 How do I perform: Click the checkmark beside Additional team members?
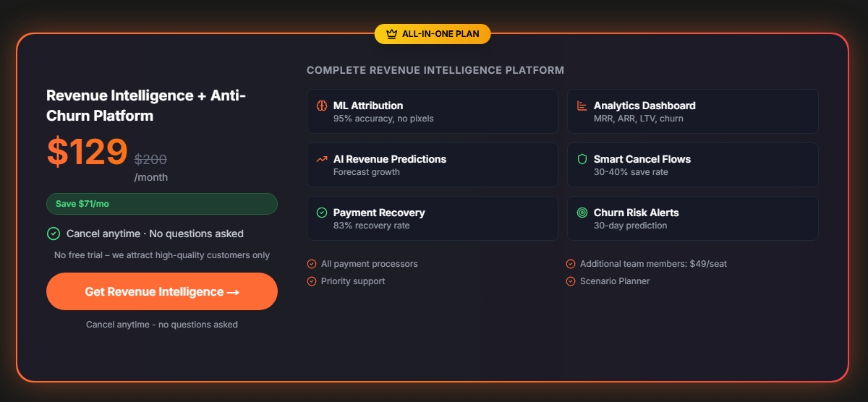click(x=571, y=264)
